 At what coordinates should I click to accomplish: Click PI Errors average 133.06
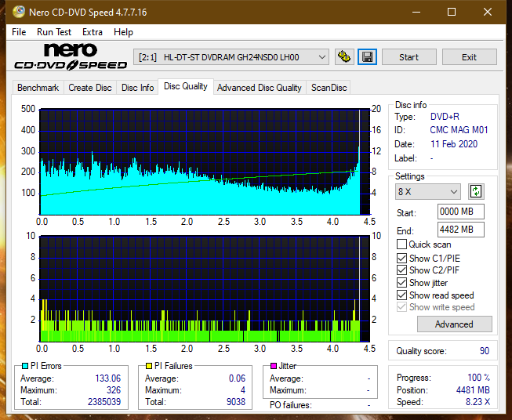coord(107,378)
